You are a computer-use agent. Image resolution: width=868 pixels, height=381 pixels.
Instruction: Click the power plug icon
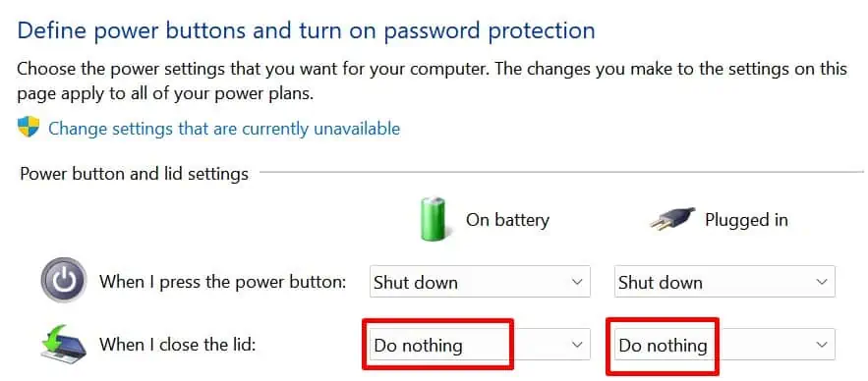tap(672, 219)
